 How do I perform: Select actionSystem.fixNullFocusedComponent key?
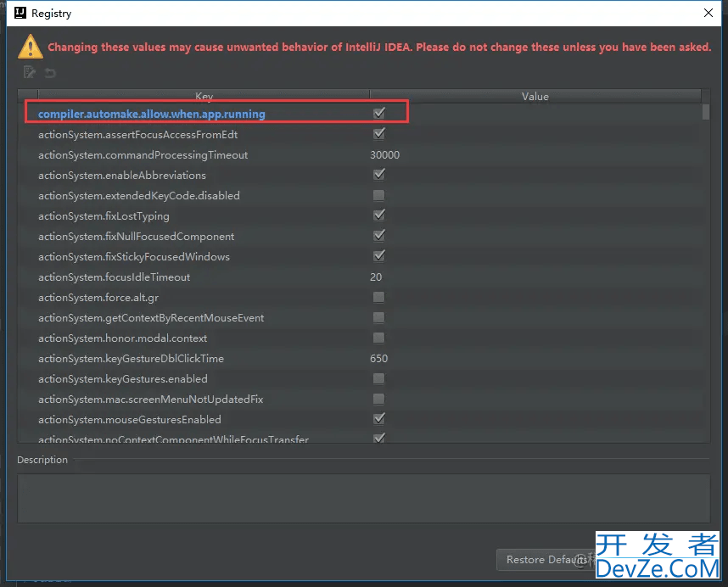tap(136, 237)
